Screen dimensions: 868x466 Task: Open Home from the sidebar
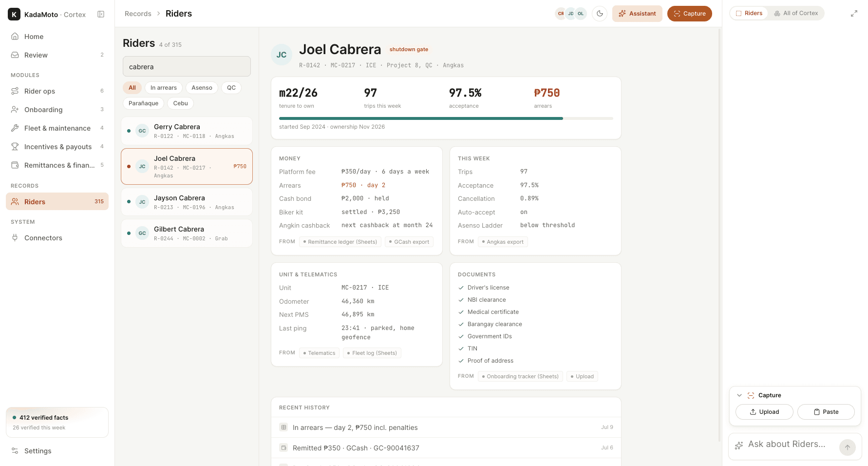click(57, 37)
